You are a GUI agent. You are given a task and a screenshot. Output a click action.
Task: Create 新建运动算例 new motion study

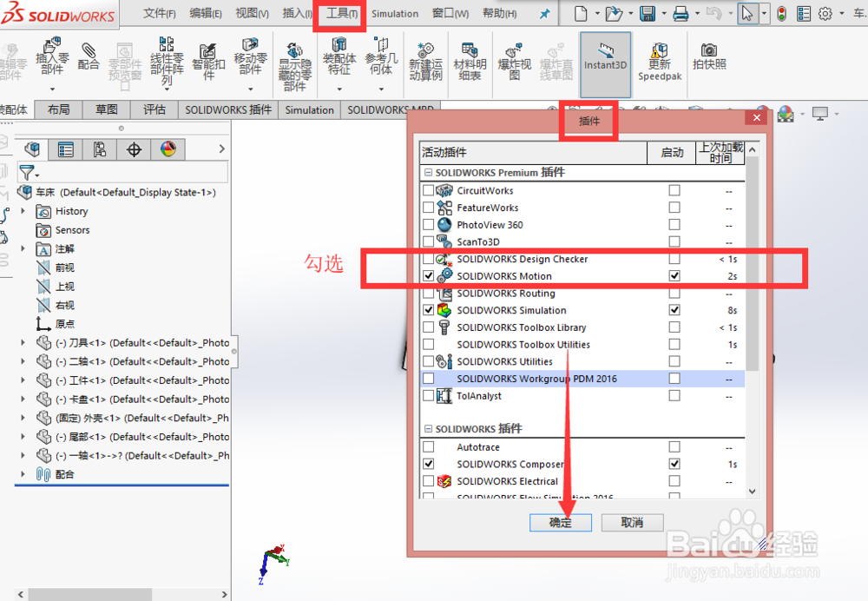(425, 62)
